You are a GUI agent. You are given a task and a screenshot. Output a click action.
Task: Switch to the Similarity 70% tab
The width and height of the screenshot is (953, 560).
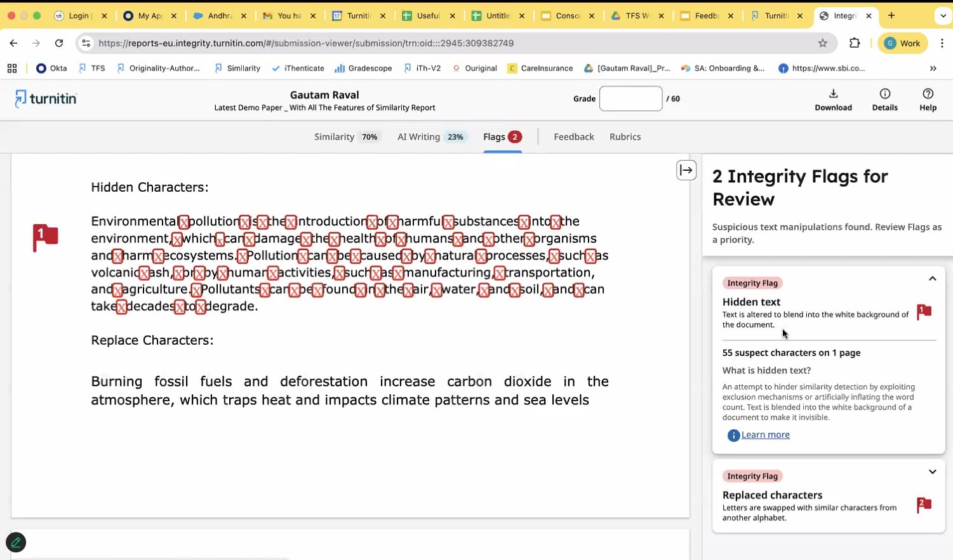click(347, 137)
